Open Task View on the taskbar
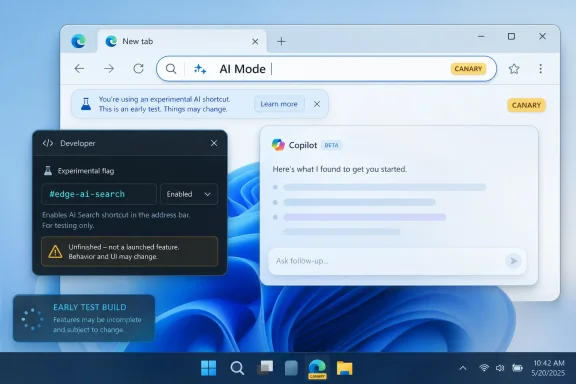Screen dimensions: 576x384 click(x=265, y=368)
